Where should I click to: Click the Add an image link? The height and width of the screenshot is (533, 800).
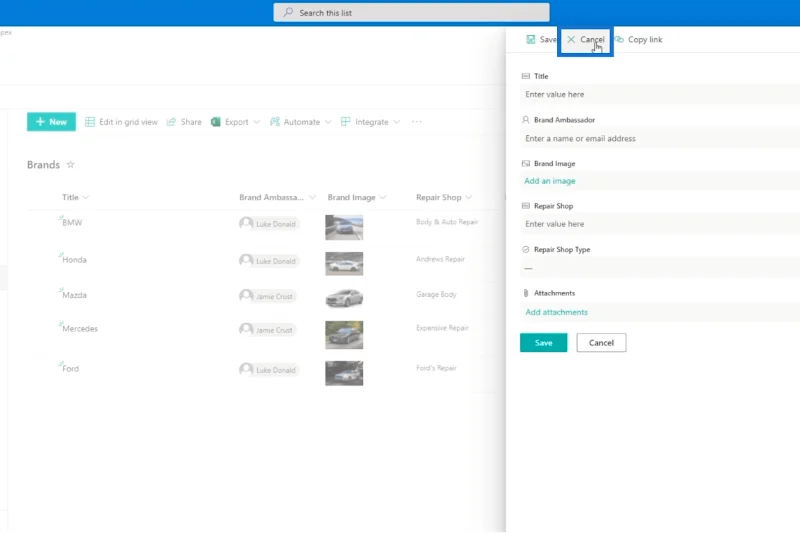[549, 181]
